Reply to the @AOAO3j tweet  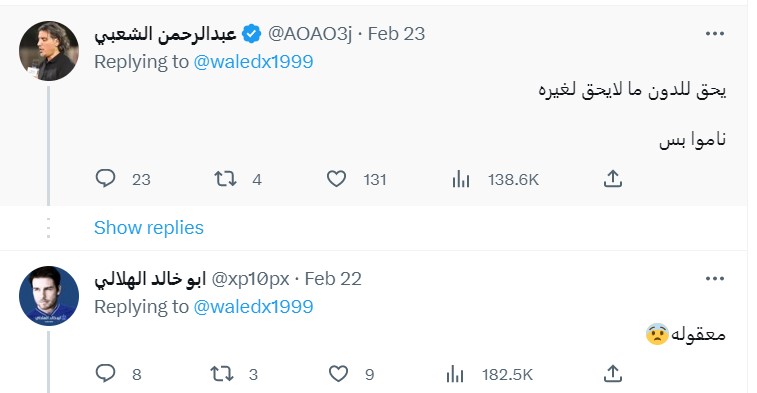(x=105, y=179)
